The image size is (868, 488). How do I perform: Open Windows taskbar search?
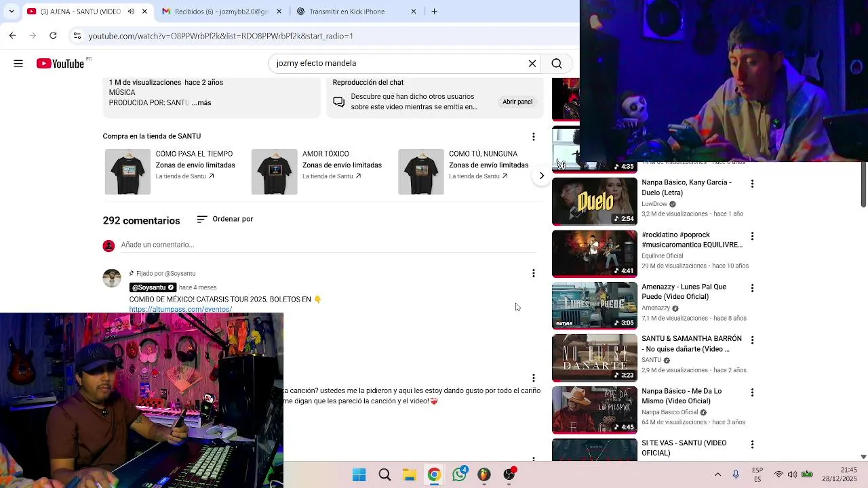pyautogui.click(x=384, y=475)
